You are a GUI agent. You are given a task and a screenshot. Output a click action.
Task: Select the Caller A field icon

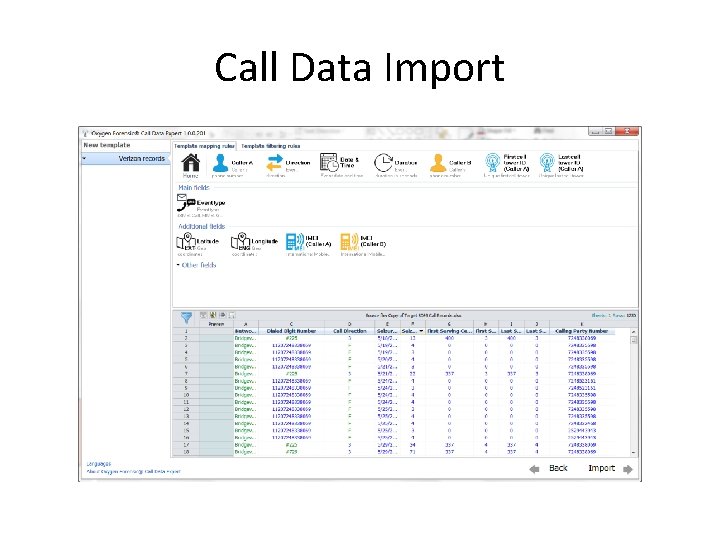pyautogui.click(x=220, y=163)
